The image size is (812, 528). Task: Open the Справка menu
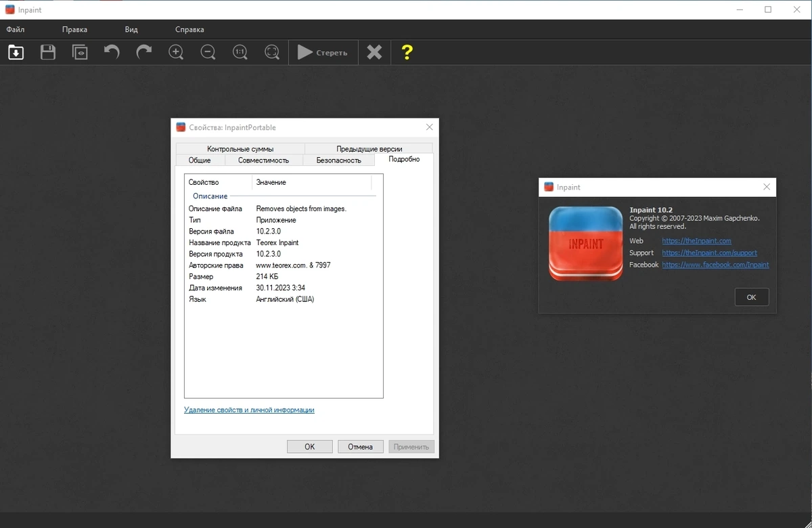tap(189, 30)
